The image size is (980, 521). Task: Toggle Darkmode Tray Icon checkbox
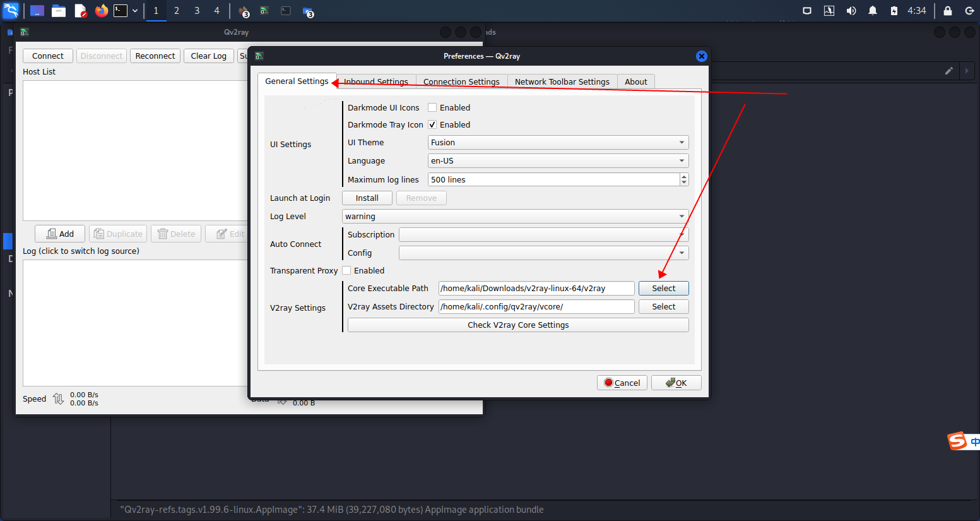432,124
